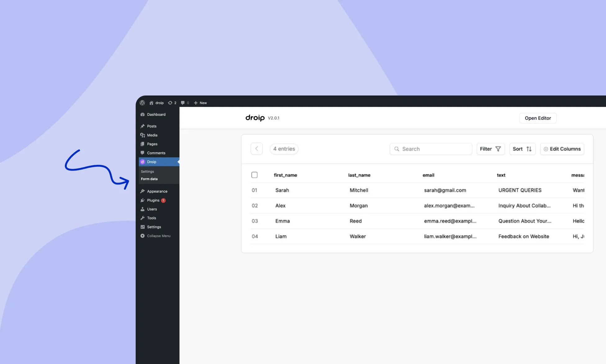Click the 4 entries badge
The width and height of the screenshot is (606, 364).
click(284, 149)
